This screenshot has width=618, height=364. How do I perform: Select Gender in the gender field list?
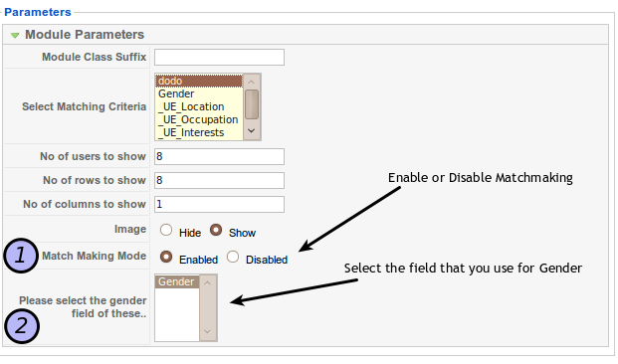[177, 282]
